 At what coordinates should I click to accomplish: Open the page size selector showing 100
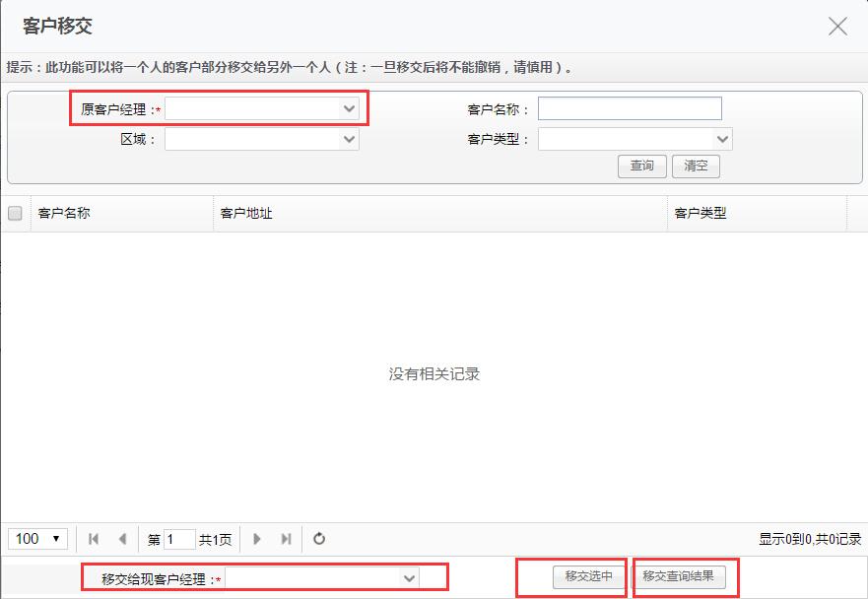click(37, 539)
